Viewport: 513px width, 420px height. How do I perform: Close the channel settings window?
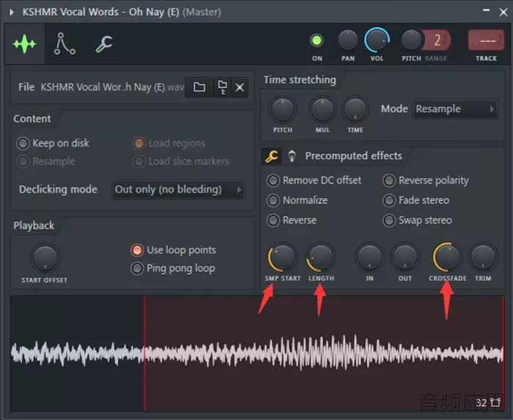[x=503, y=12]
